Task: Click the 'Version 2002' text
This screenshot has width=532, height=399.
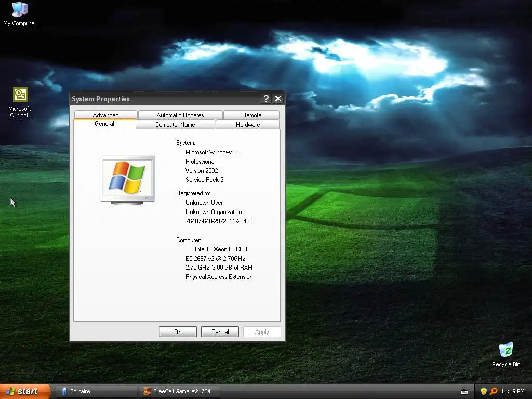Action: click(202, 170)
